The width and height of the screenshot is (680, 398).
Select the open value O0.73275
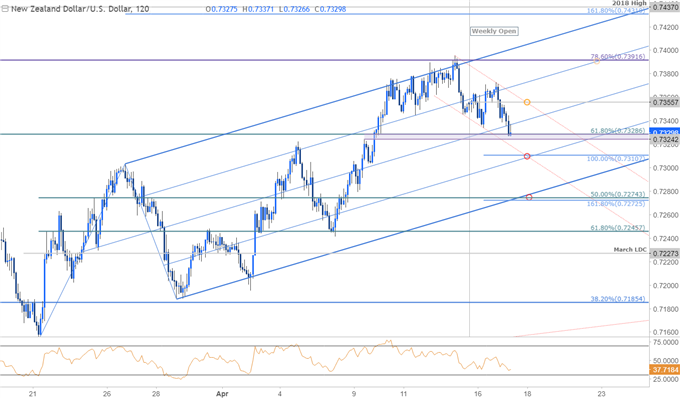(x=222, y=9)
